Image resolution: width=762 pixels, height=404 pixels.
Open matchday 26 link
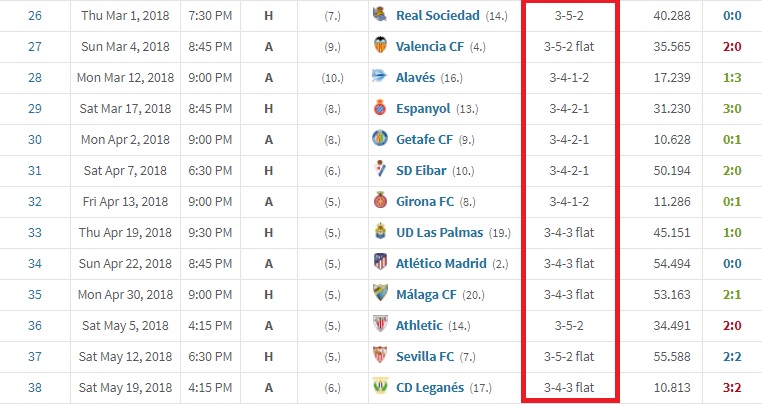tap(35, 16)
